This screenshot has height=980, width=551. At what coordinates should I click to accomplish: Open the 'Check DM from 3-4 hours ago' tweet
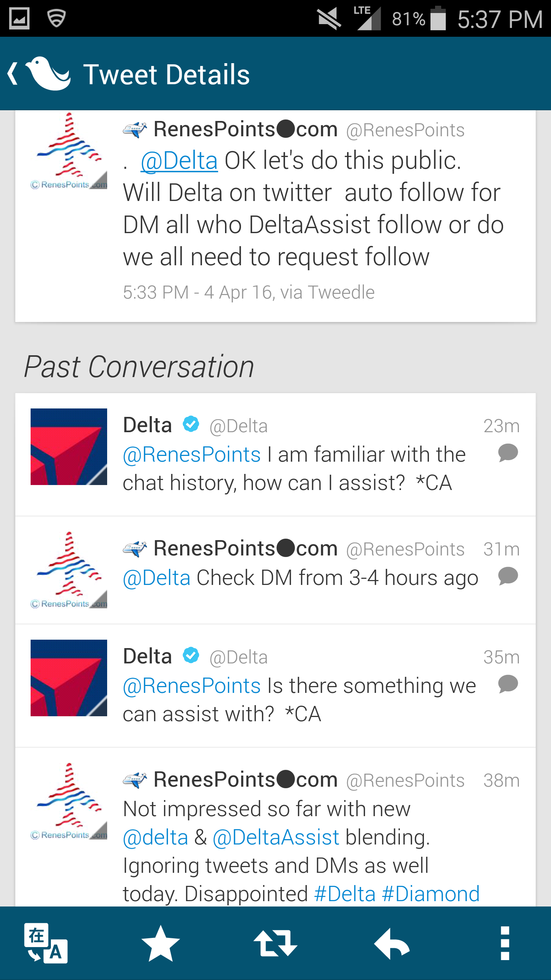tap(337, 578)
